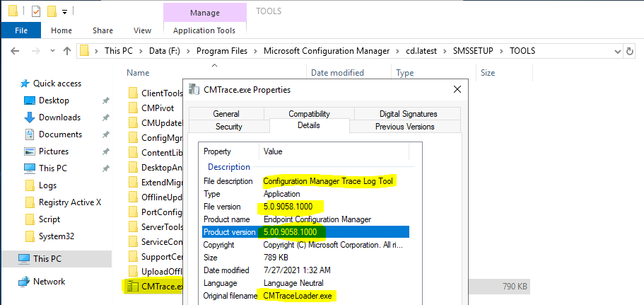Open Downloads in the navigation pane
The width and height of the screenshot is (644, 305).
coord(59,117)
